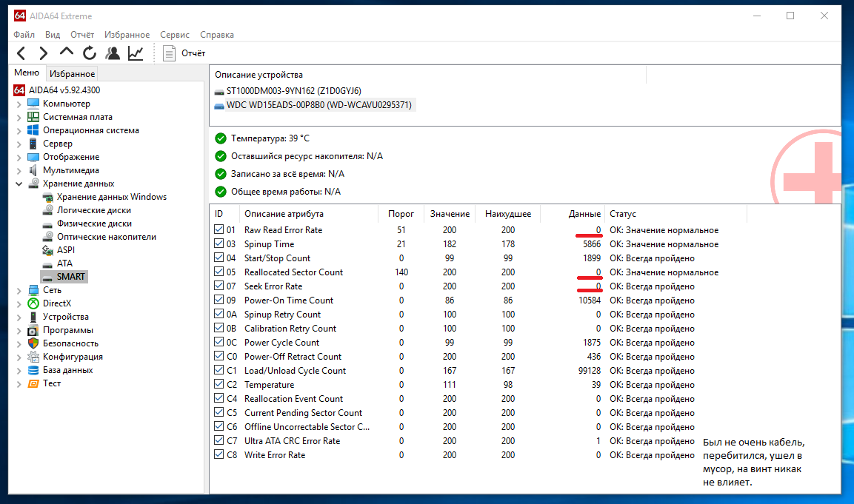Expand the Безопасность tree node
Image resolution: width=854 pixels, height=504 pixels.
(x=19, y=344)
